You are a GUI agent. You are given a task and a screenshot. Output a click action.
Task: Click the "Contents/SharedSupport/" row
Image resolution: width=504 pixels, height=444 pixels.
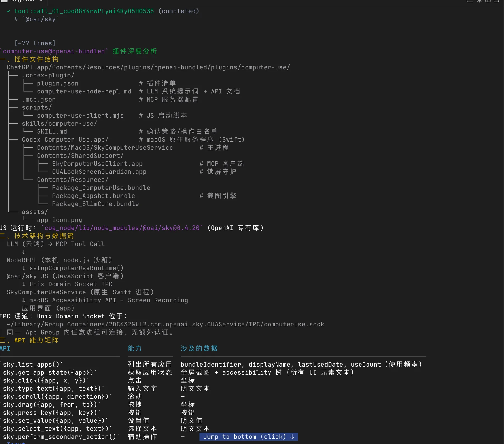click(x=80, y=156)
